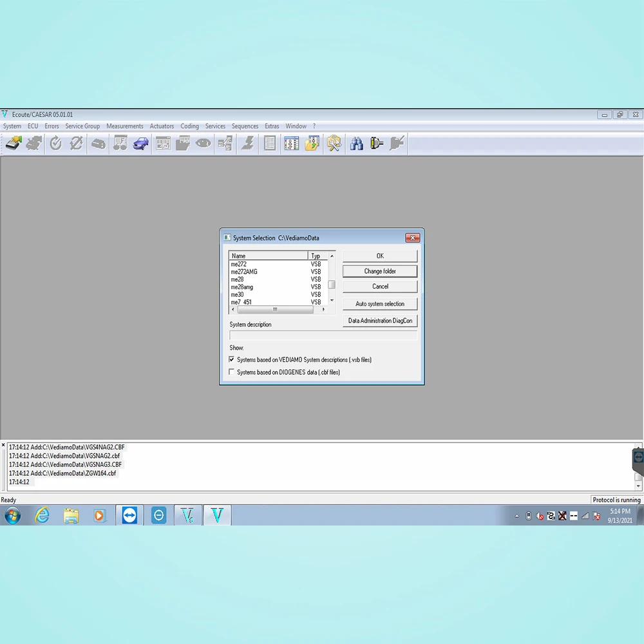Open the Extras menu

tap(272, 126)
